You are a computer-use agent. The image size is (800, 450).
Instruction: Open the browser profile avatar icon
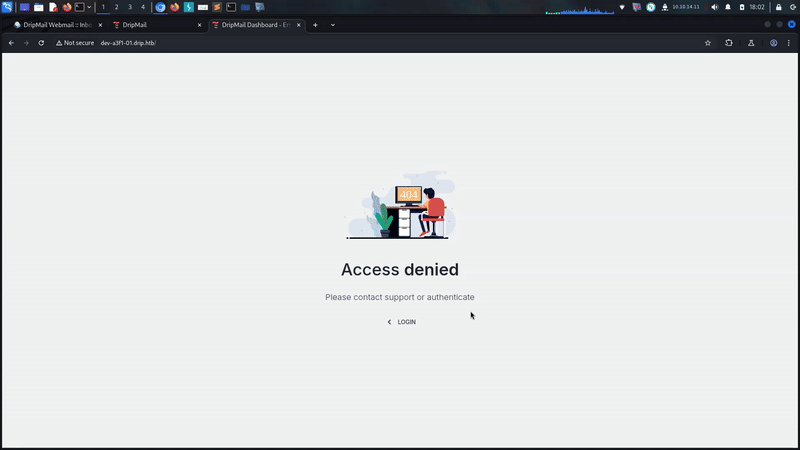tap(774, 43)
